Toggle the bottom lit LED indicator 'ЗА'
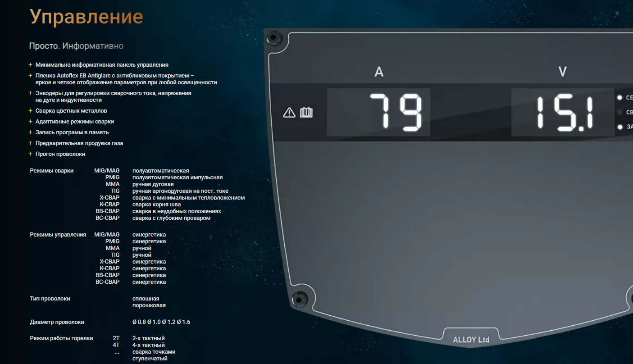The width and height of the screenshot is (633, 364). click(620, 127)
